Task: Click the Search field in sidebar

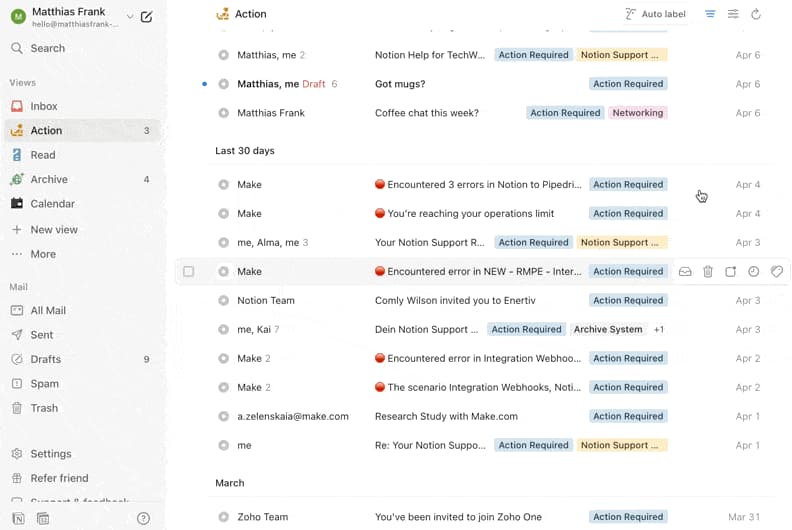Action: click(82, 49)
